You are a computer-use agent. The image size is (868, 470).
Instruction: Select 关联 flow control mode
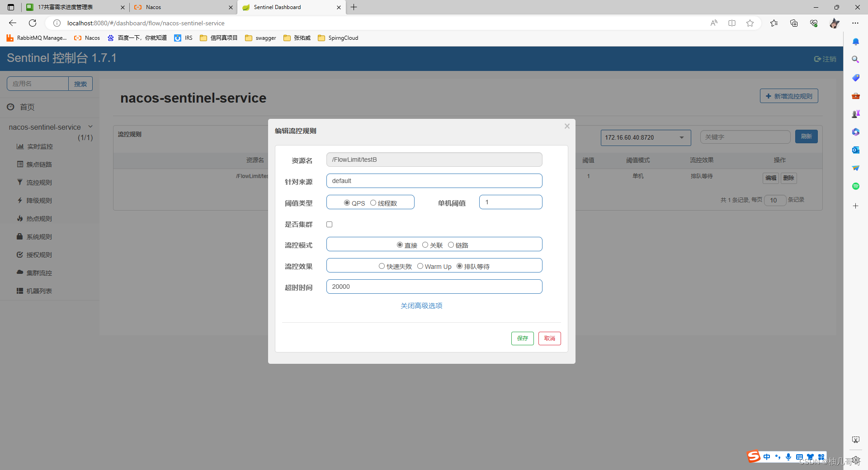(x=425, y=245)
